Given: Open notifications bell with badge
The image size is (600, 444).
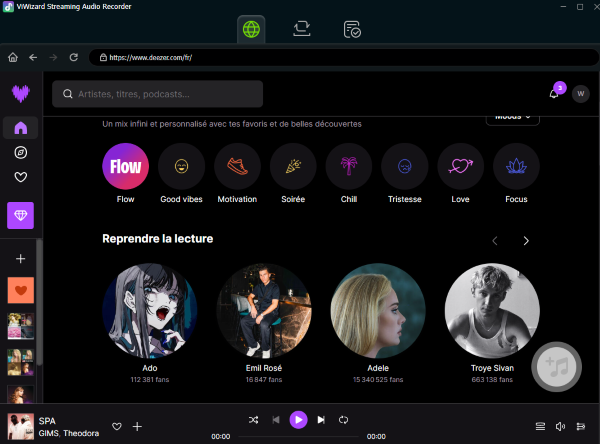Looking at the screenshot, I should [554, 93].
